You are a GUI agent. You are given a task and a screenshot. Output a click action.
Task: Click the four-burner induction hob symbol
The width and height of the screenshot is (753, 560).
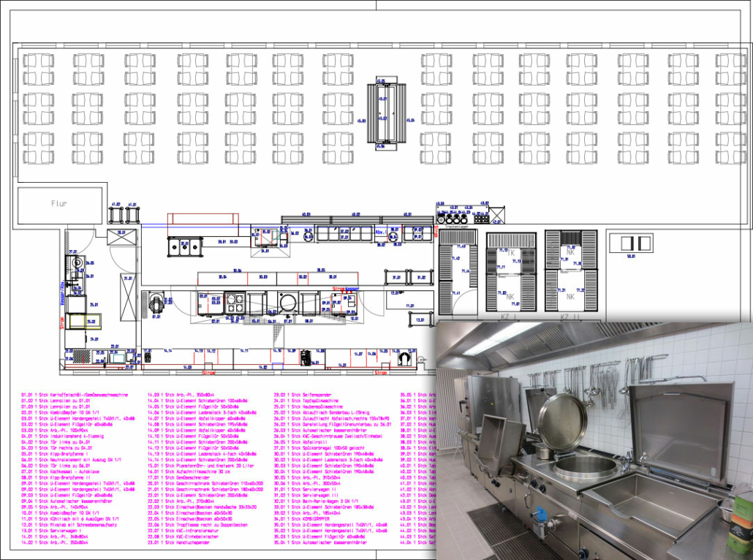coord(235,303)
